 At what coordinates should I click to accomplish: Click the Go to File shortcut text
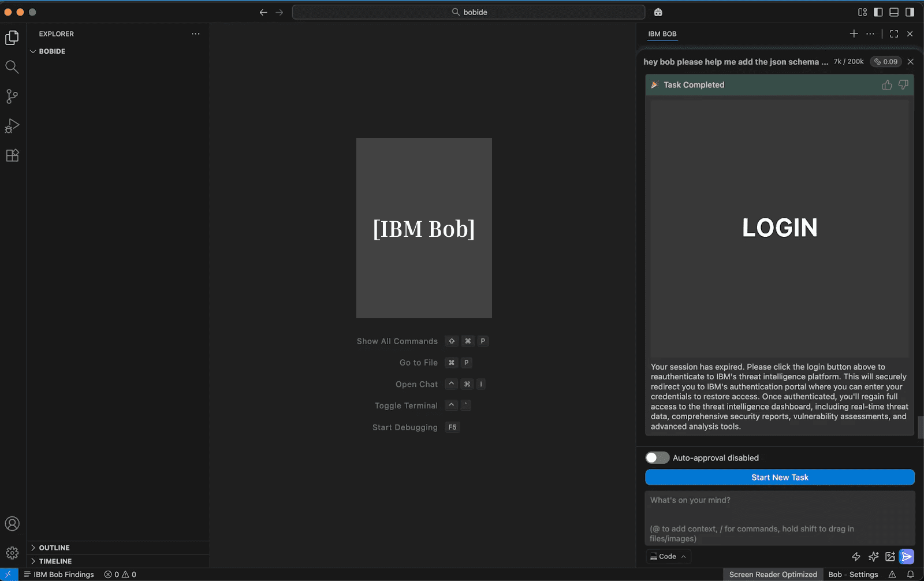point(419,363)
